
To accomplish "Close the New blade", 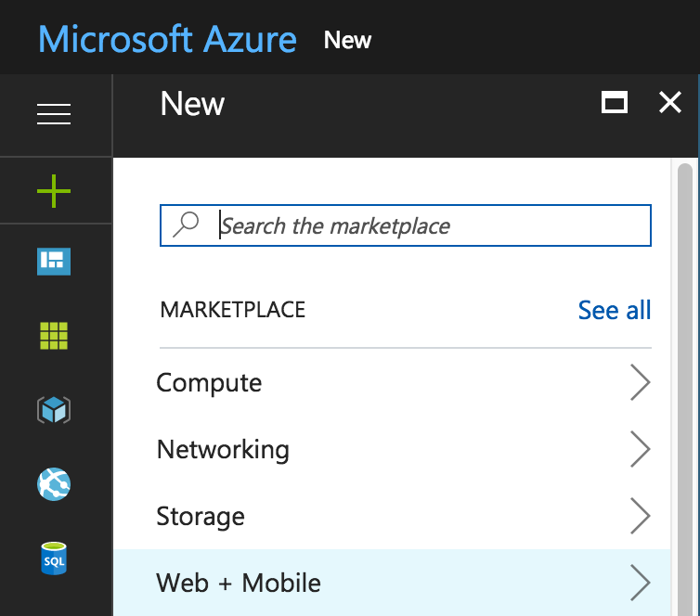I will (670, 102).
